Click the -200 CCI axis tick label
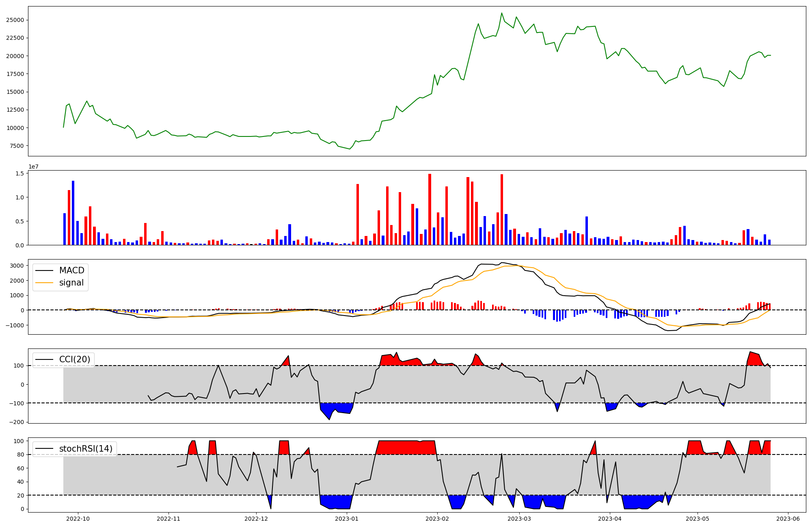 point(16,422)
